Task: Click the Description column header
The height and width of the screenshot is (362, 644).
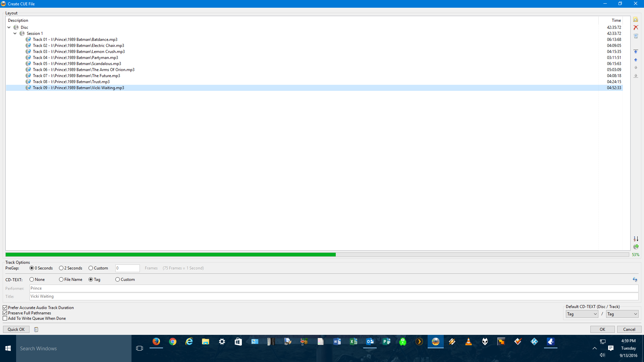Action: 18,20
